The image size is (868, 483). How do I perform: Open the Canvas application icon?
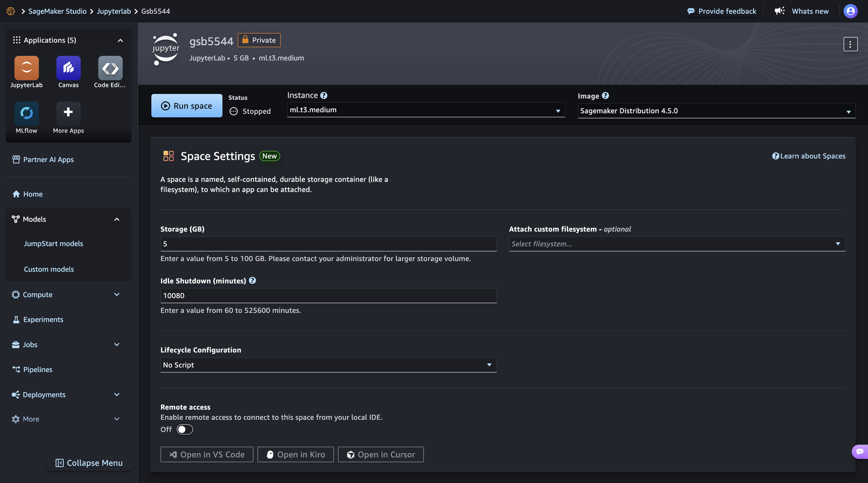68,68
